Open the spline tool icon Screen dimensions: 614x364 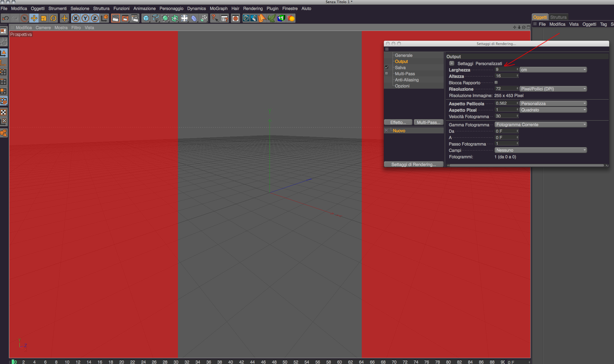tap(156, 18)
